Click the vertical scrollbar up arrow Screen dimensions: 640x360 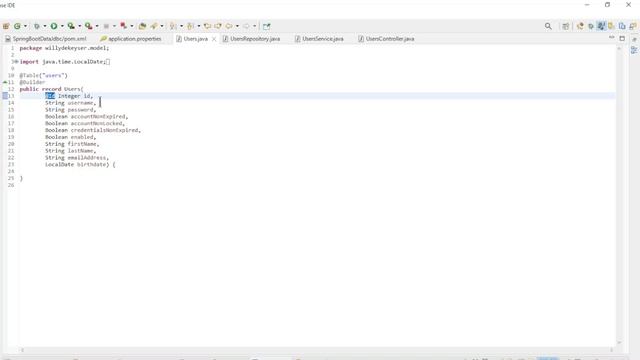coord(619,48)
